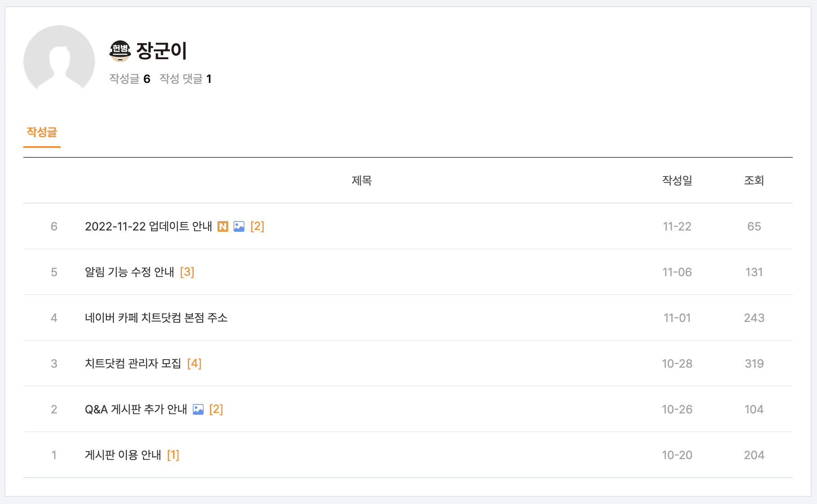Click image icon next to Q&A 게시판 post
The height and width of the screenshot is (504, 817).
point(198,409)
